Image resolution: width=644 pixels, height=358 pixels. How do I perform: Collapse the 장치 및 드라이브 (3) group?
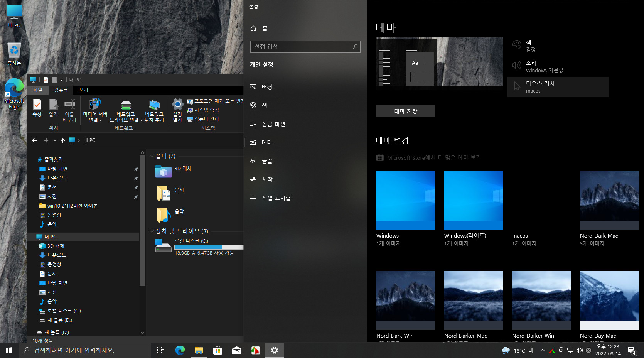coord(152,231)
